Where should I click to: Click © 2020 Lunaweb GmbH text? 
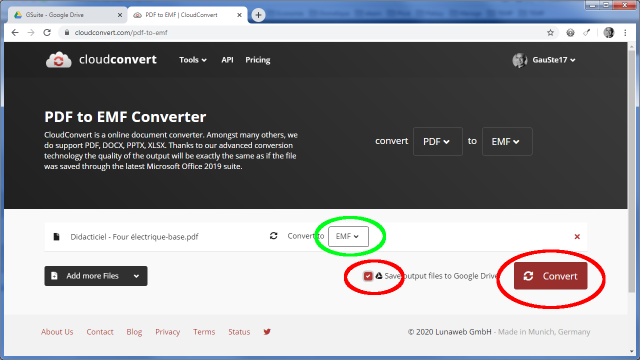449,332
